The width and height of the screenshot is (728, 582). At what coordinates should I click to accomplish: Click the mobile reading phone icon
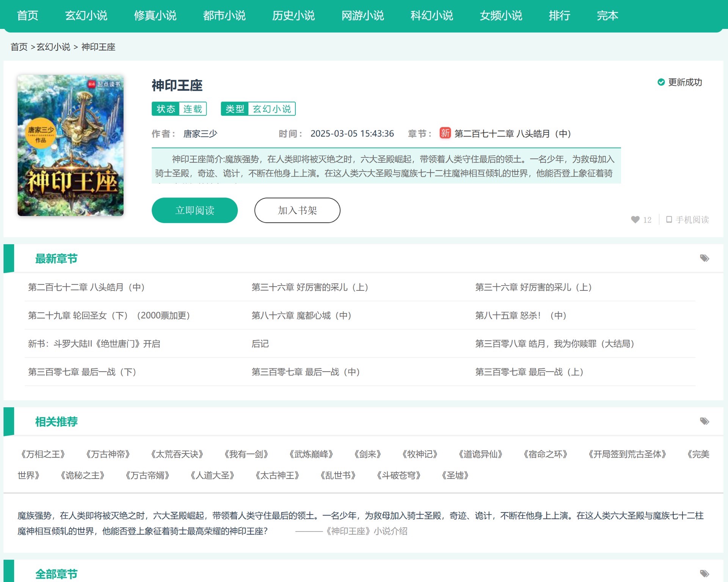(x=669, y=220)
